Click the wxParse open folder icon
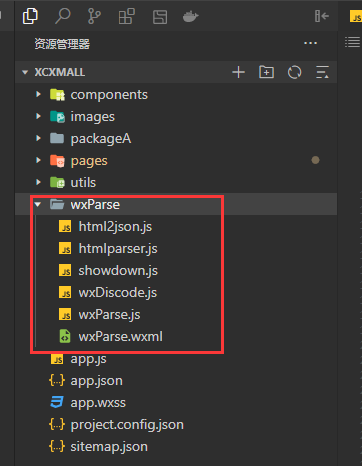 pos(57,204)
